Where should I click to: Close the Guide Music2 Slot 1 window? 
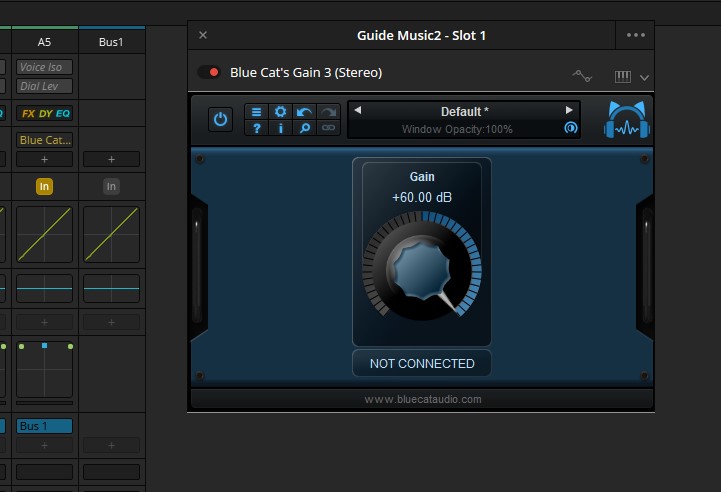pyautogui.click(x=203, y=35)
